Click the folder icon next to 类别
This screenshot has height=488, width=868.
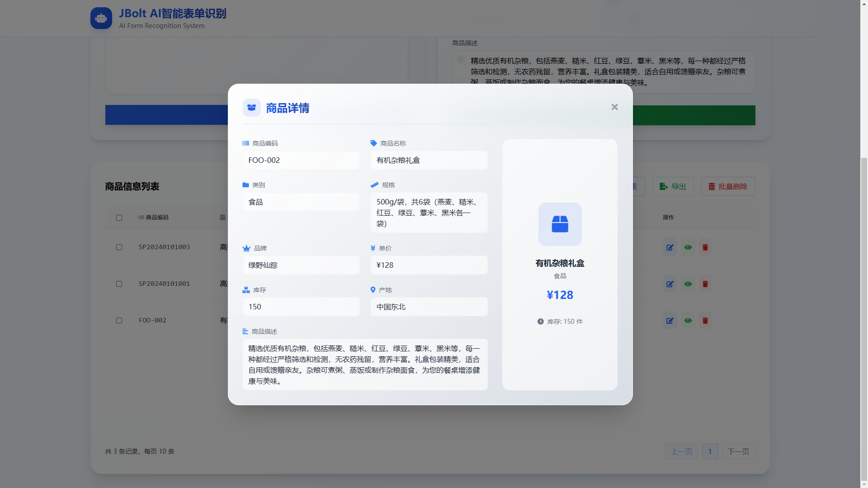coord(245,185)
